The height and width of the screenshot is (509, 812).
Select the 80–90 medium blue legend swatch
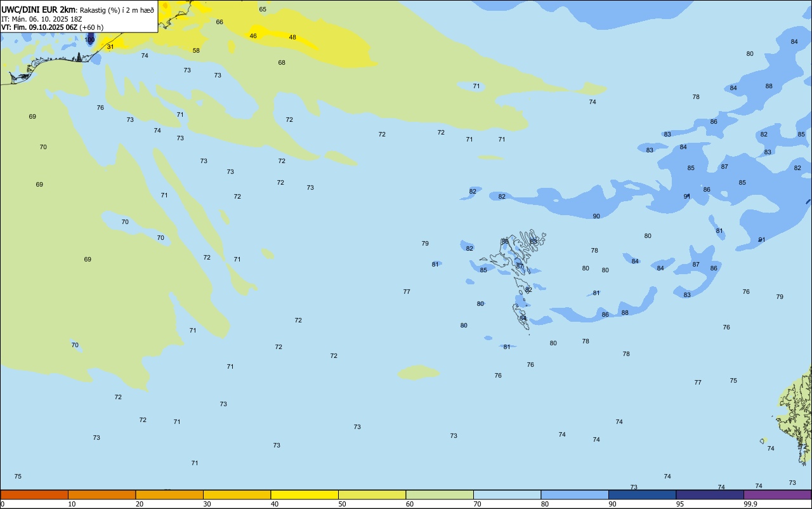click(x=575, y=494)
